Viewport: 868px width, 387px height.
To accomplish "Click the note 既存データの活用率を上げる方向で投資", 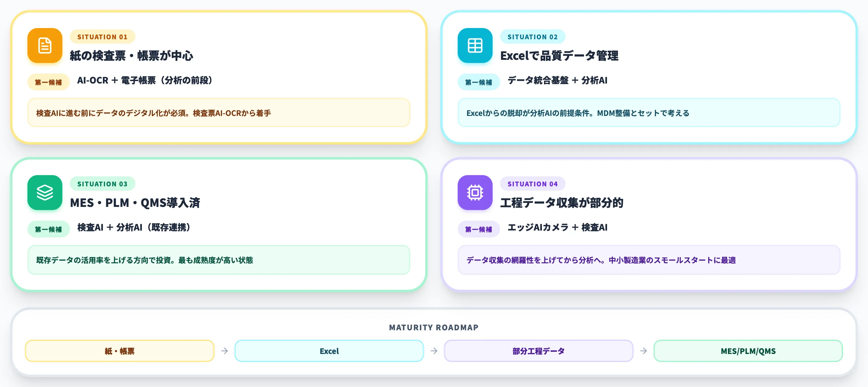I will 219,260.
